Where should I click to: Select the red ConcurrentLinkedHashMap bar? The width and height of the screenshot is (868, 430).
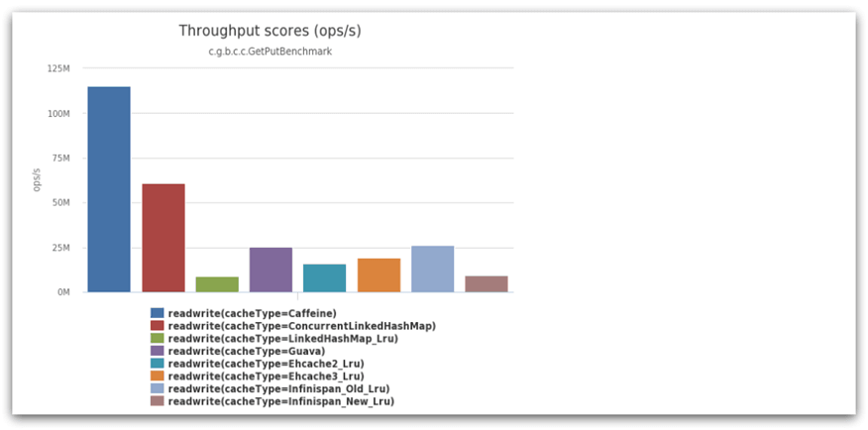click(x=163, y=238)
